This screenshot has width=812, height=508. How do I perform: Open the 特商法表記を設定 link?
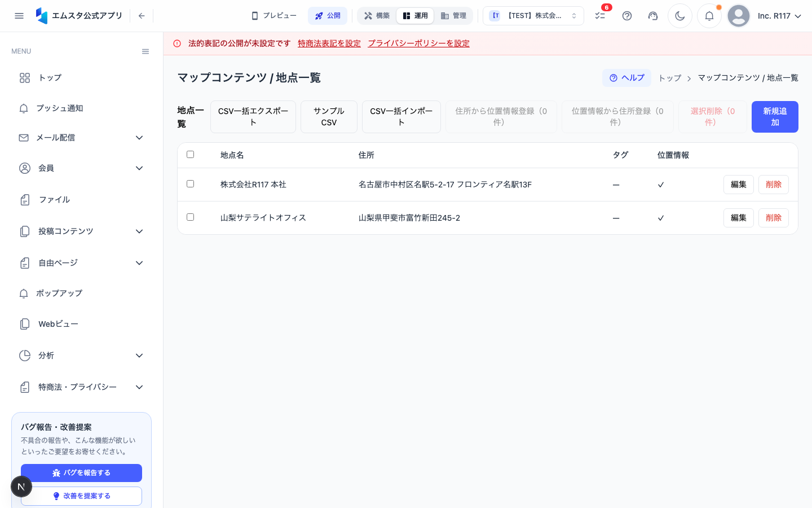click(x=329, y=43)
